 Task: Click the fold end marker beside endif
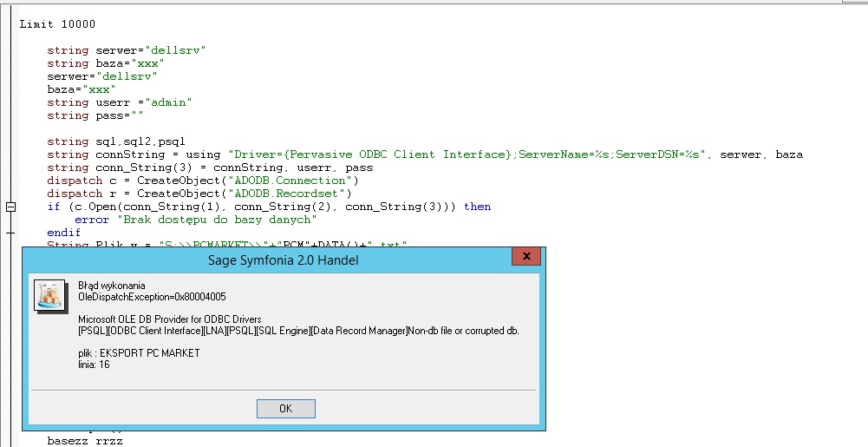(10, 233)
